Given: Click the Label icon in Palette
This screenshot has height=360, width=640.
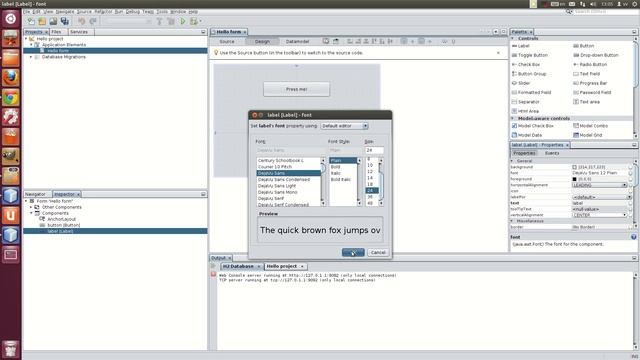Looking at the screenshot, I should [x=514, y=46].
